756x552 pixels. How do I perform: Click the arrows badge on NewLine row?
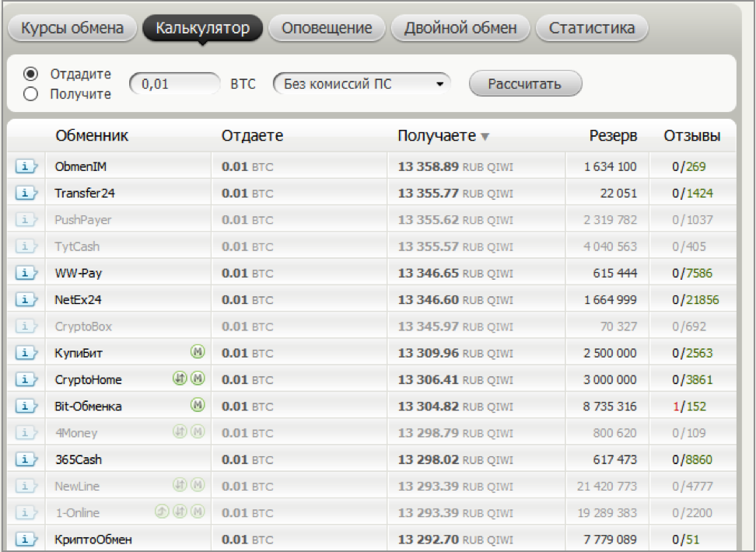(x=180, y=485)
